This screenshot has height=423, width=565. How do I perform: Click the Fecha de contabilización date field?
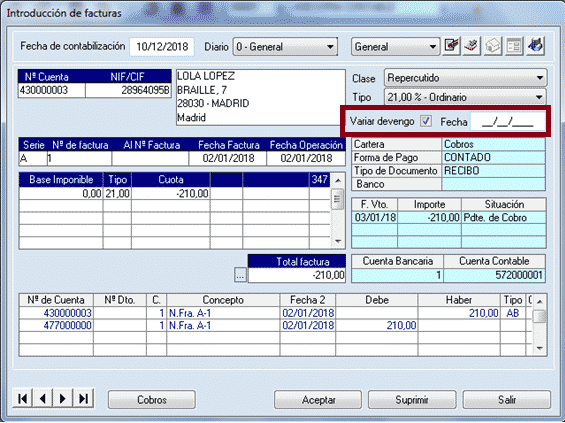162,47
